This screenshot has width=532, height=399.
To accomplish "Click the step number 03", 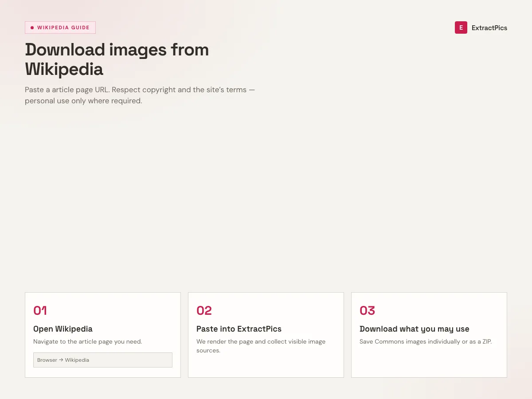I will point(368,310).
